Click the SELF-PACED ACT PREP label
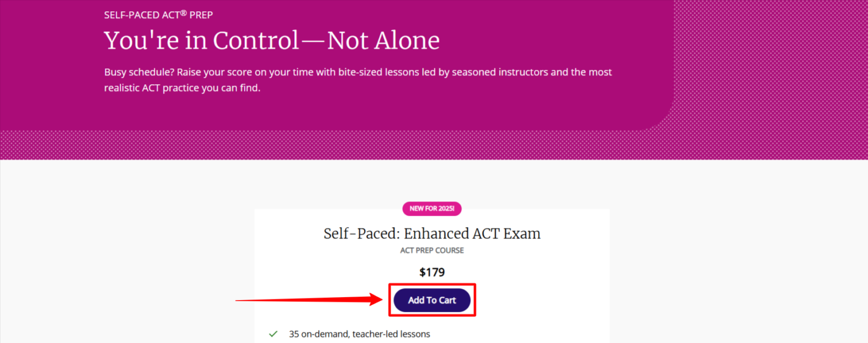Image resolution: width=868 pixels, height=343 pixels. tap(158, 15)
